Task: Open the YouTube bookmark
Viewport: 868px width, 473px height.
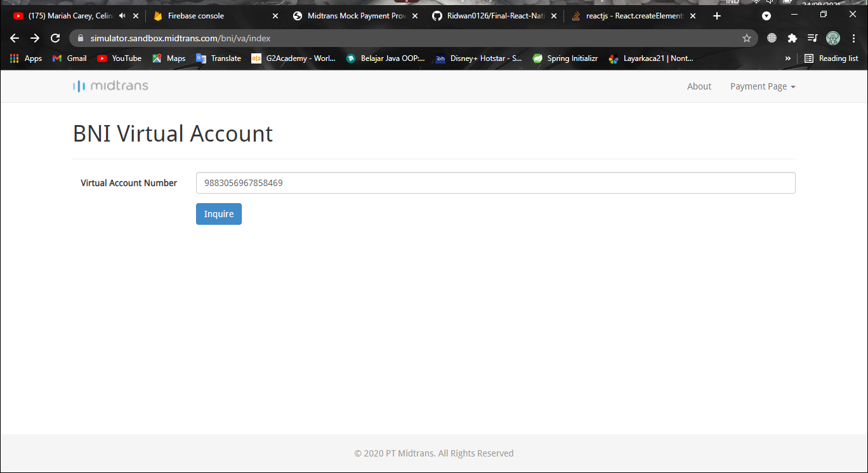Action: [119, 58]
